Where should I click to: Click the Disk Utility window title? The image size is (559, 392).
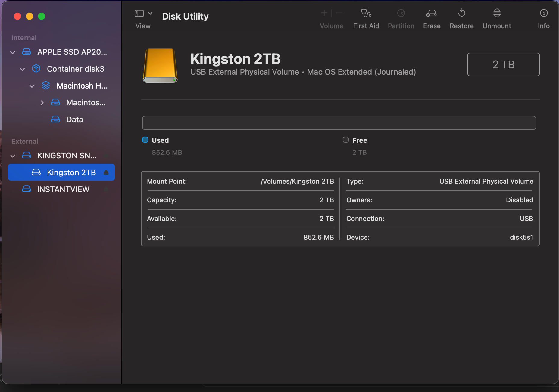[185, 16]
